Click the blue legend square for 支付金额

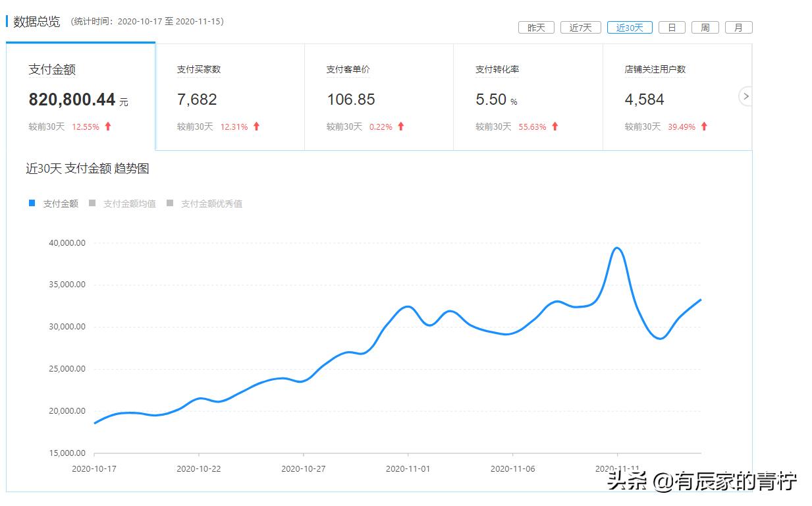pos(31,203)
